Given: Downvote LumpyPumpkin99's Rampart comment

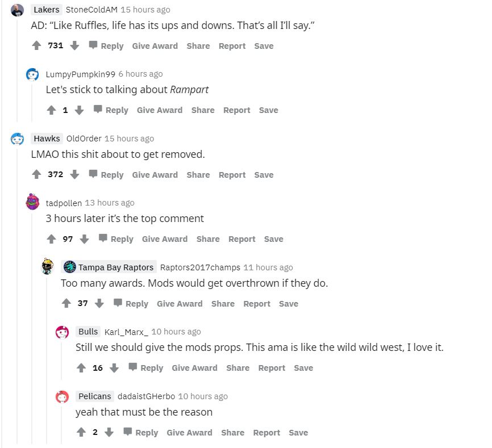Looking at the screenshot, I should click(79, 110).
